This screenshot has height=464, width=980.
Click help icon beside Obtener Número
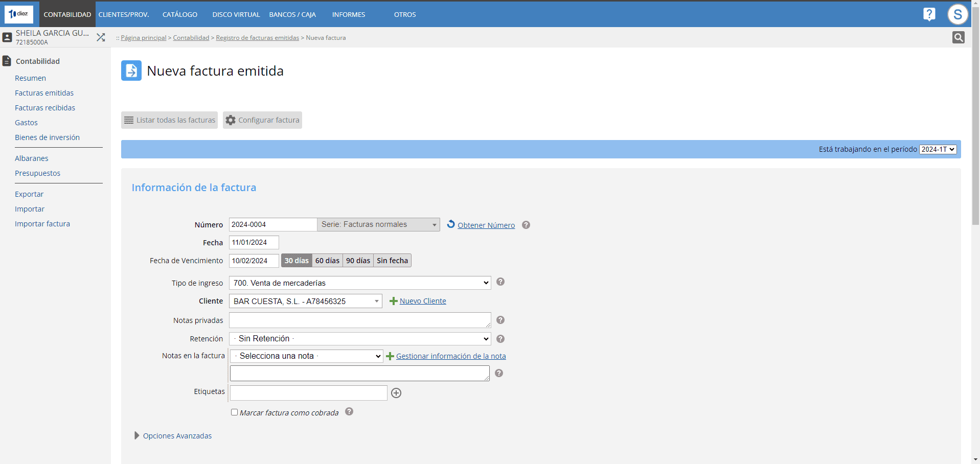(x=526, y=225)
